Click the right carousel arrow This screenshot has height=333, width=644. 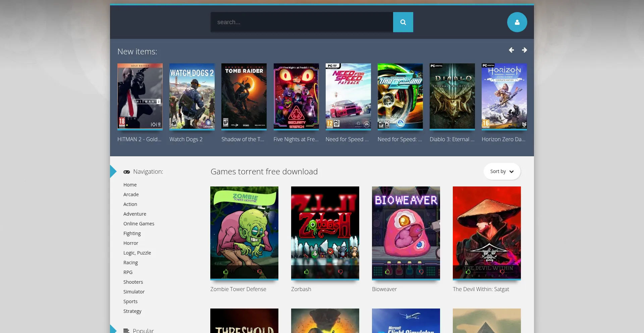pyautogui.click(x=524, y=50)
